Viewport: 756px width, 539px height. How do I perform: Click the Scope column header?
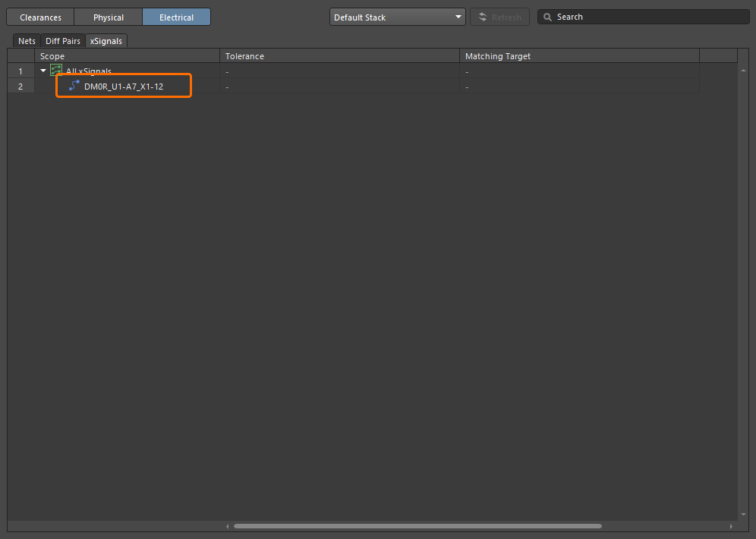(128, 56)
